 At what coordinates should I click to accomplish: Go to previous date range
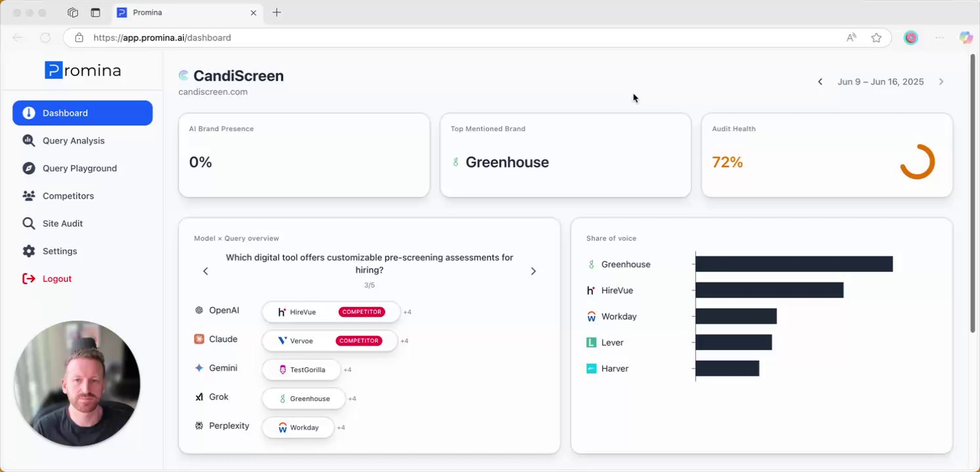pyautogui.click(x=820, y=82)
